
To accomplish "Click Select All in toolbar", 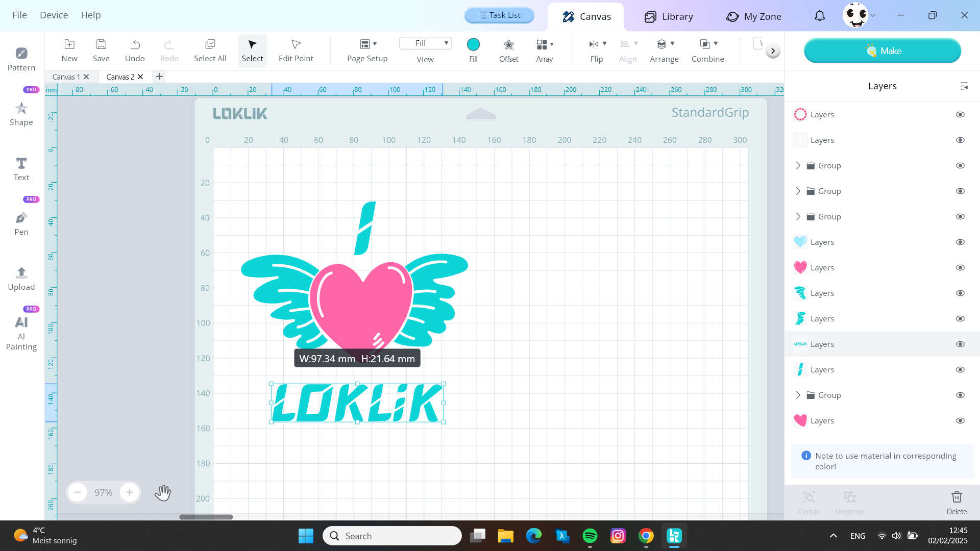I will 210,51.
